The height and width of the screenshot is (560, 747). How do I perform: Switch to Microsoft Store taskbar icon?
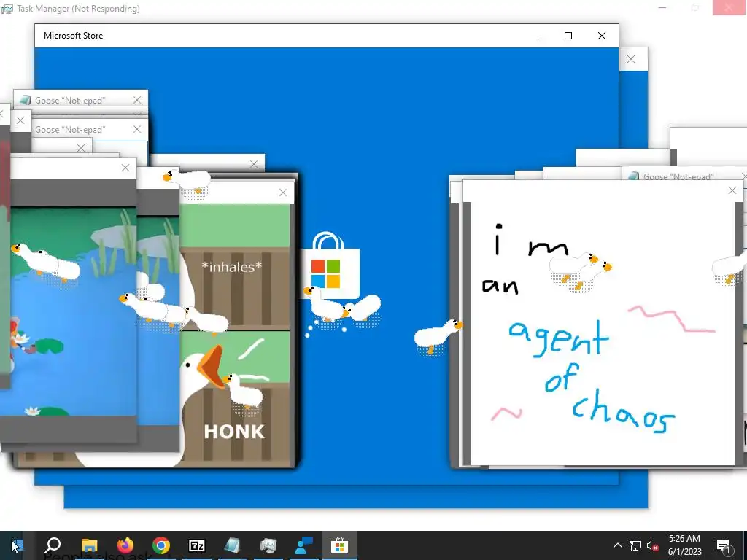340,545
